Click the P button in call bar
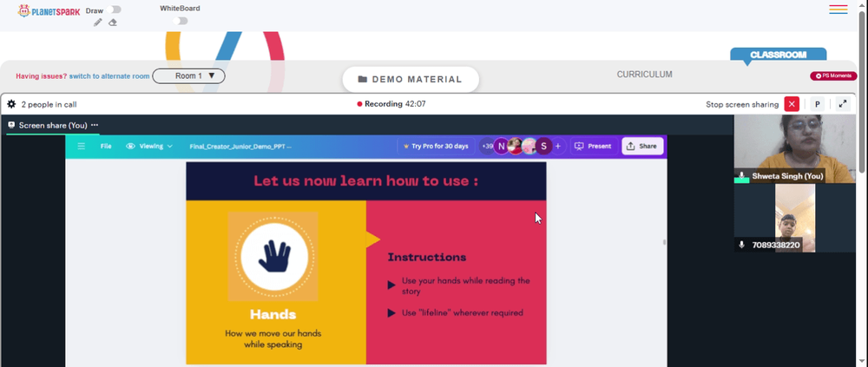This screenshot has height=367, width=868. tap(817, 104)
